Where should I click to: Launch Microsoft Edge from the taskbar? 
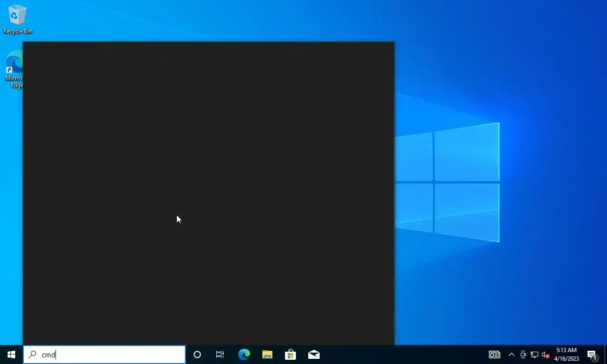[x=244, y=355]
